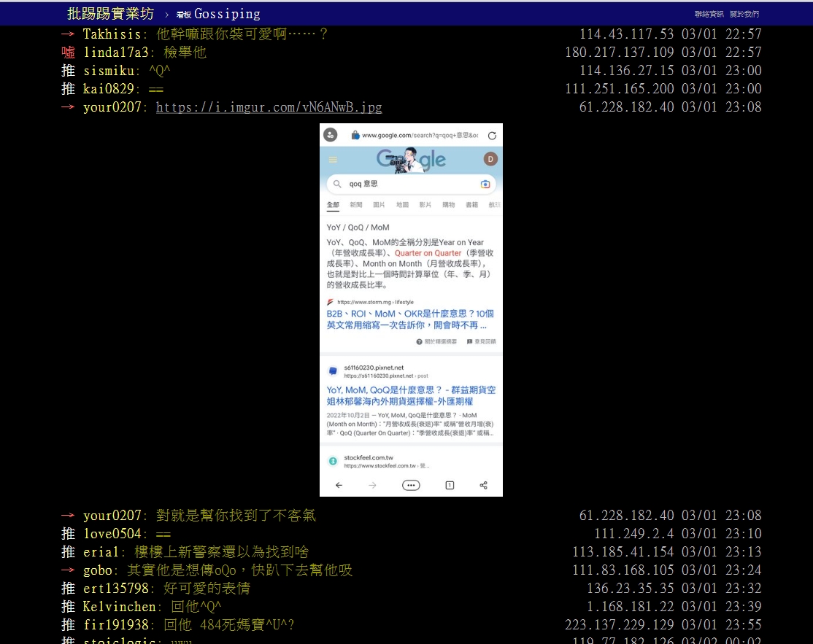Click username ert135798 in comments

click(115, 589)
